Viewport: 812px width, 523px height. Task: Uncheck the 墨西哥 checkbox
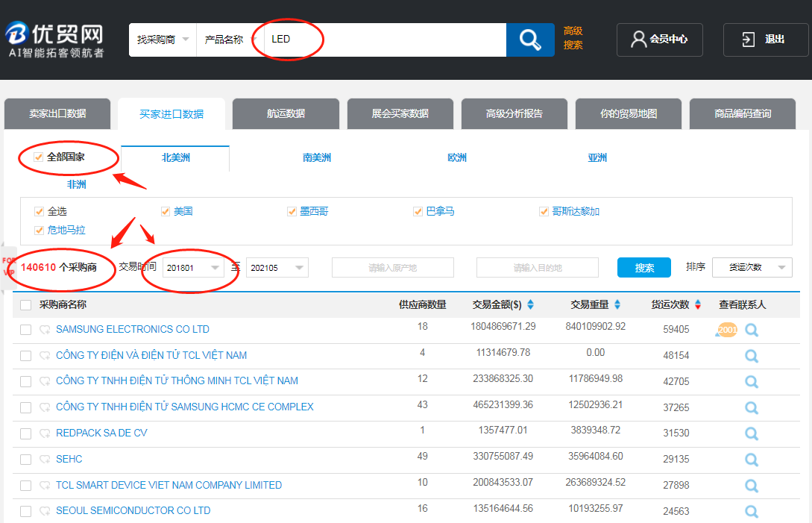coord(292,211)
